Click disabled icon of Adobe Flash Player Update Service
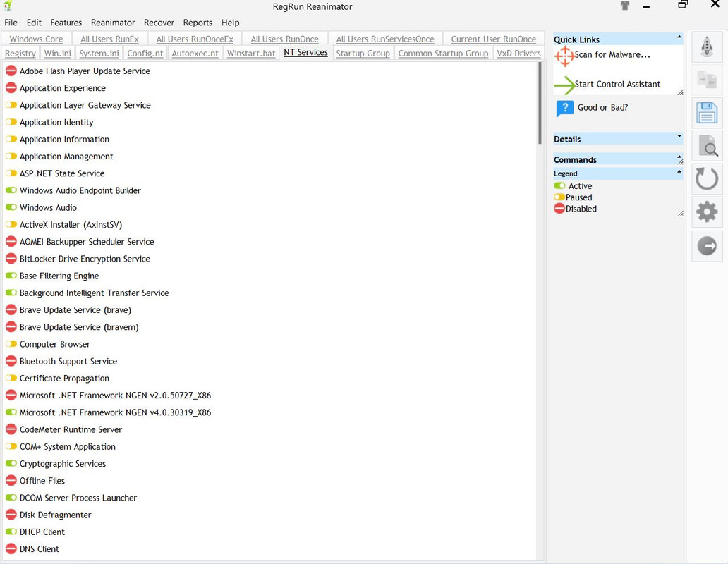 click(x=11, y=71)
